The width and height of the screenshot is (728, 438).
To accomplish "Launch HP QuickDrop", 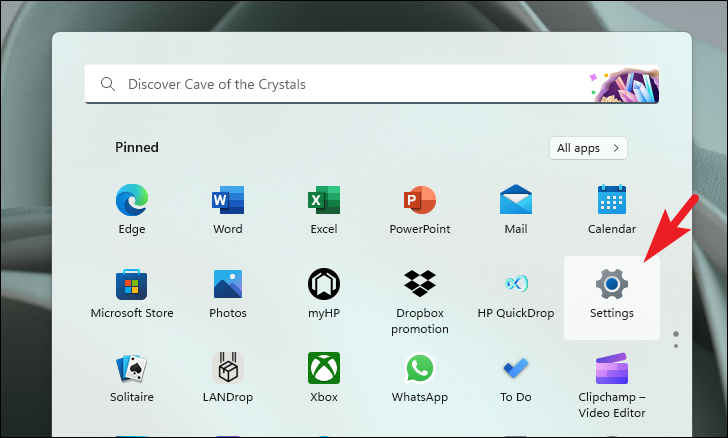I will [x=516, y=283].
